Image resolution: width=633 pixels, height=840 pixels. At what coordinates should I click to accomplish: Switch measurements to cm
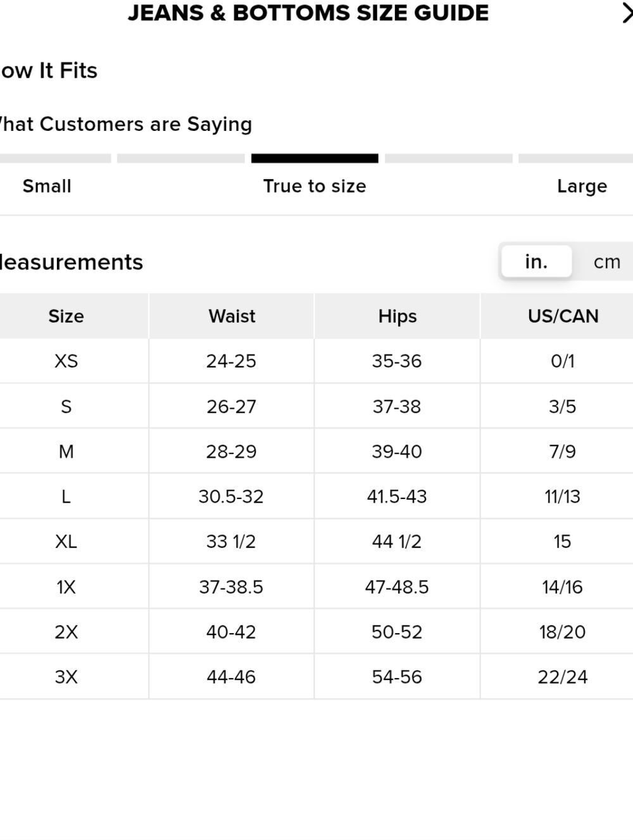click(x=606, y=262)
